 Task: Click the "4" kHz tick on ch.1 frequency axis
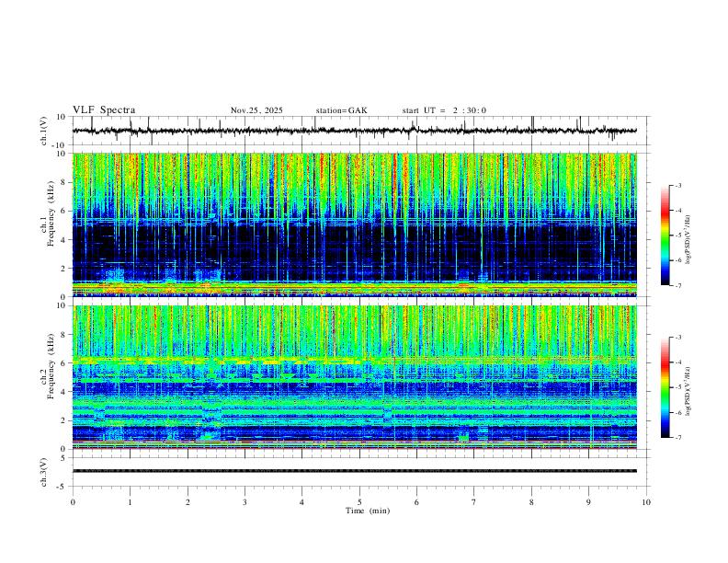64,240
